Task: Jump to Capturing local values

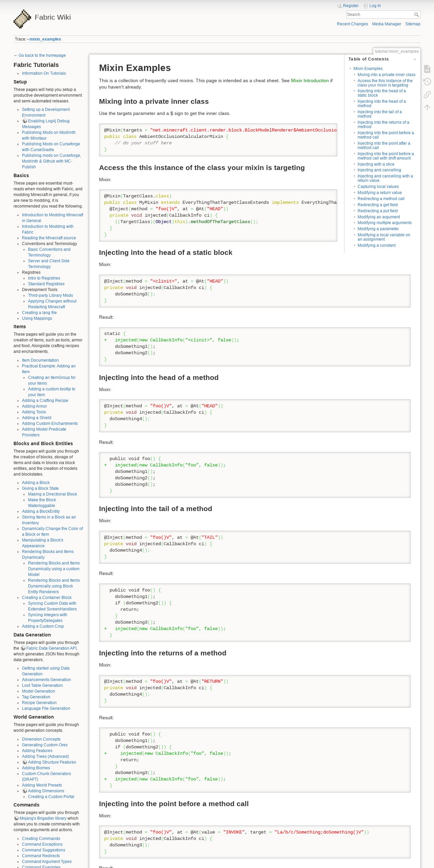Action: pos(378,187)
